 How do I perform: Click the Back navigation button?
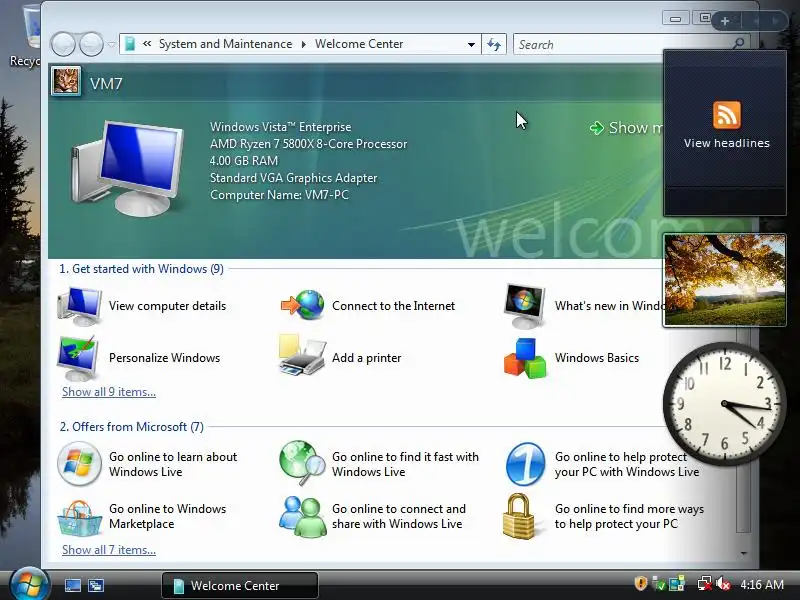63,44
